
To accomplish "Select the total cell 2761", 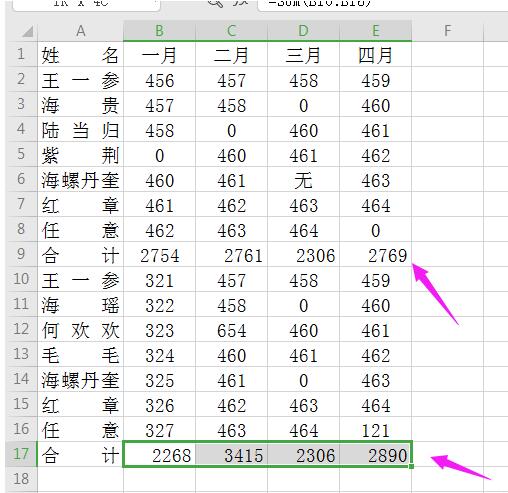I will 231,254.
